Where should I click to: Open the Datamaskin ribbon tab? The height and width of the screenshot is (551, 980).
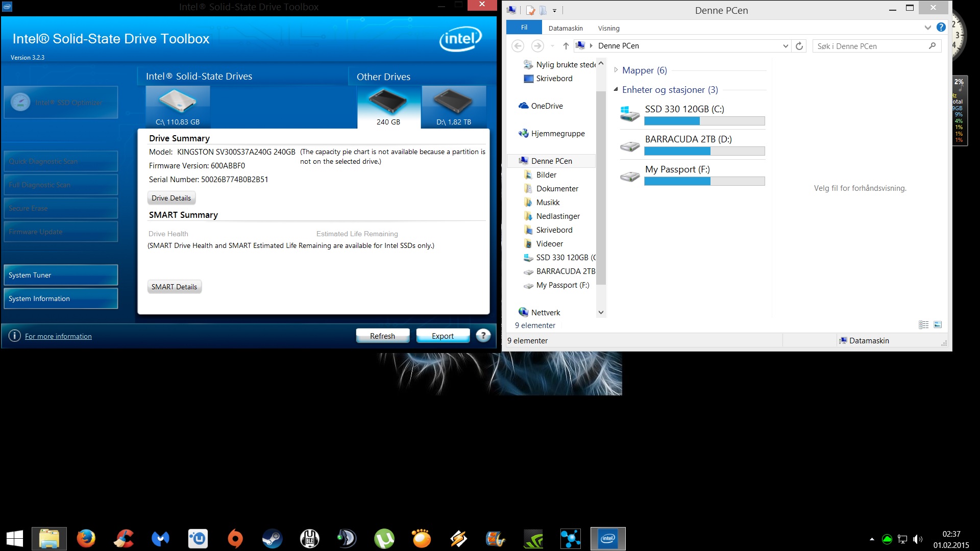pyautogui.click(x=566, y=28)
